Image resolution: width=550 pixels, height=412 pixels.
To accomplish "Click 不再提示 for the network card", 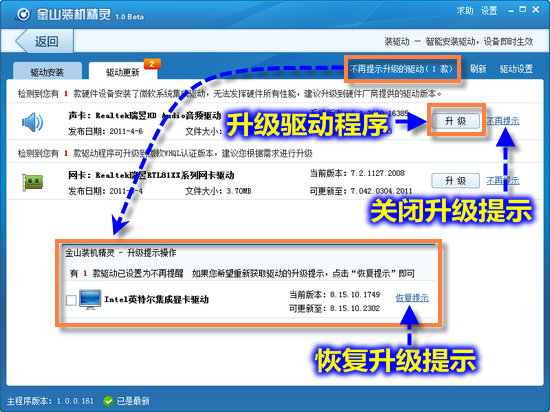I will click(x=503, y=181).
